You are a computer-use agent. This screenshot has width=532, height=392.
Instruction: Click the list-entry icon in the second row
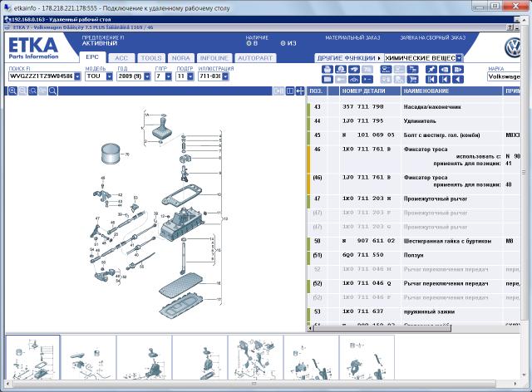(x=367, y=80)
